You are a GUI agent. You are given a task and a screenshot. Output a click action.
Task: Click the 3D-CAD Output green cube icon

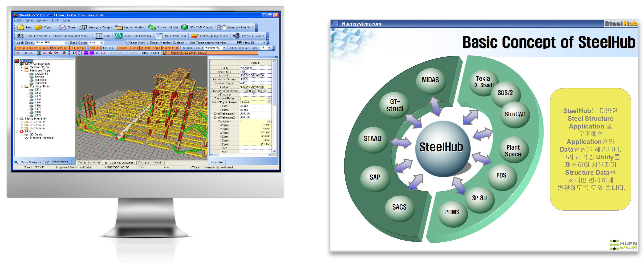184,27
